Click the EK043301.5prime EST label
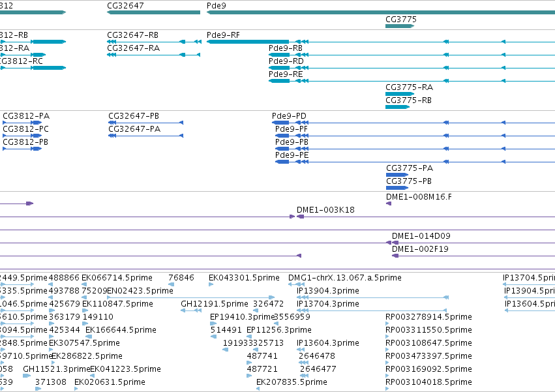 click(x=244, y=278)
